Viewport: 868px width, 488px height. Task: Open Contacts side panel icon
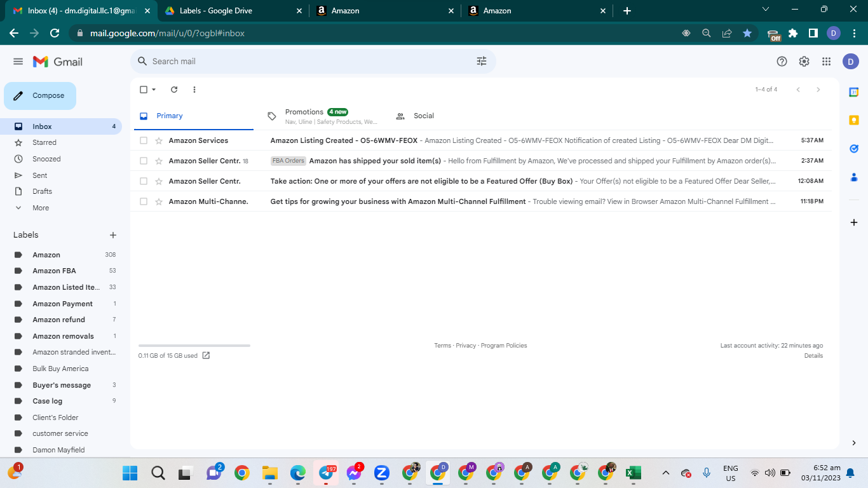pyautogui.click(x=854, y=177)
